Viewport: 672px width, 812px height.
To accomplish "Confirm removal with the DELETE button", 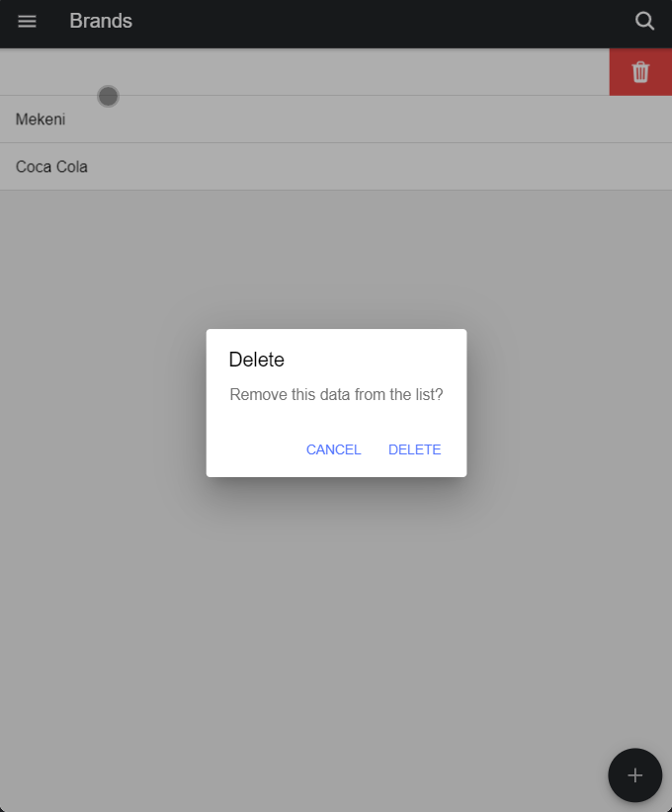I will [414, 449].
